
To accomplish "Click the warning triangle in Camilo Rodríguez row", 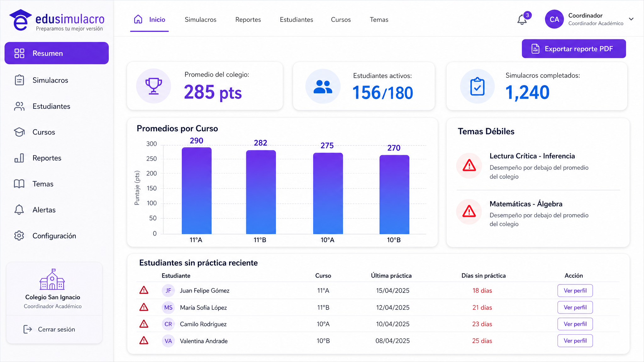I will [144, 324].
